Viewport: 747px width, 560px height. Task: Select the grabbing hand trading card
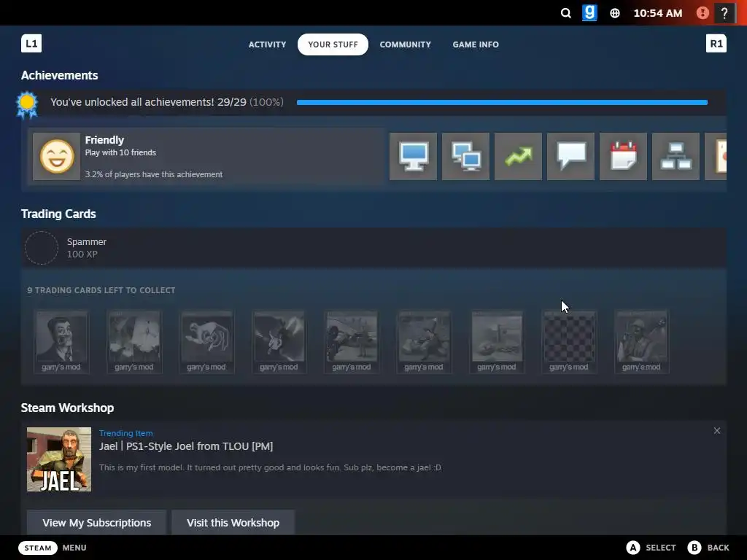(x=206, y=342)
